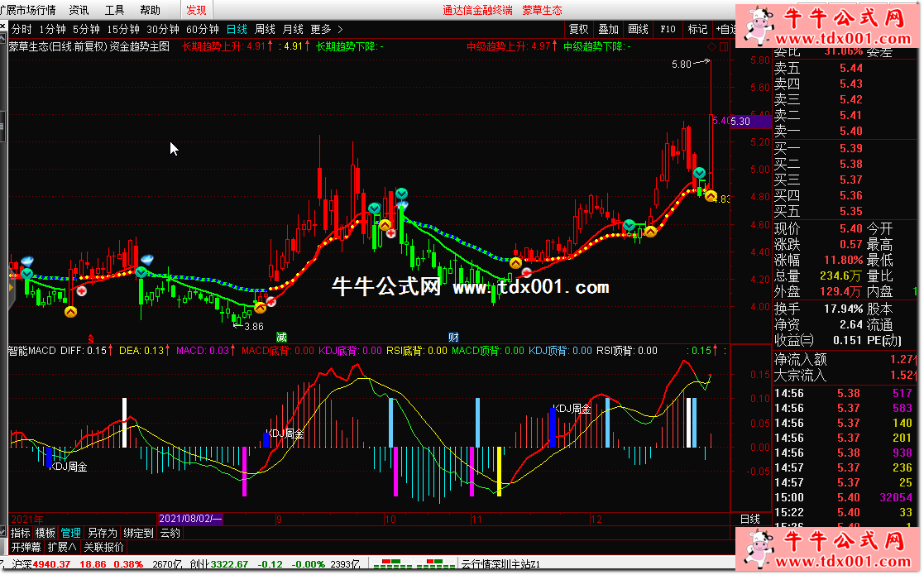This screenshot has height=575, width=924.
Task: Open the 另存为 save-as option
Action: (102, 533)
